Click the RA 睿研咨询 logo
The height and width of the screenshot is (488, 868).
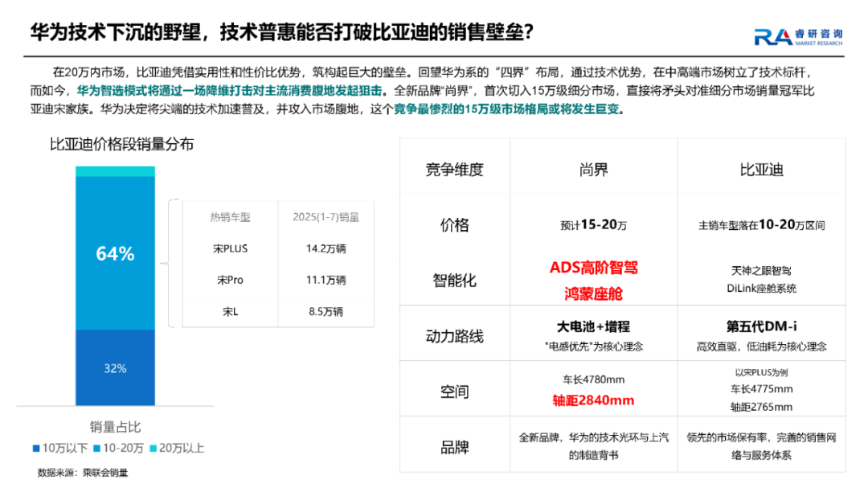point(798,37)
